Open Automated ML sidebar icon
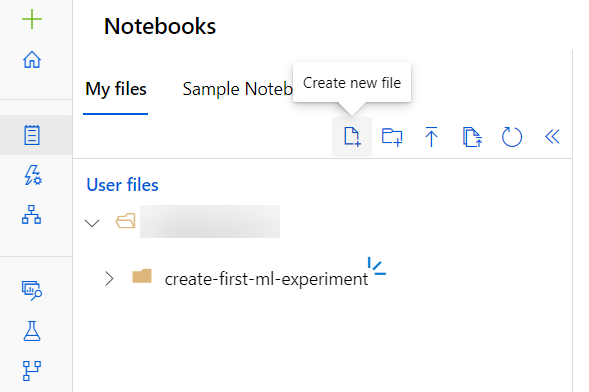The width and height of the screenshot is (589, 392). click(33, 175)
